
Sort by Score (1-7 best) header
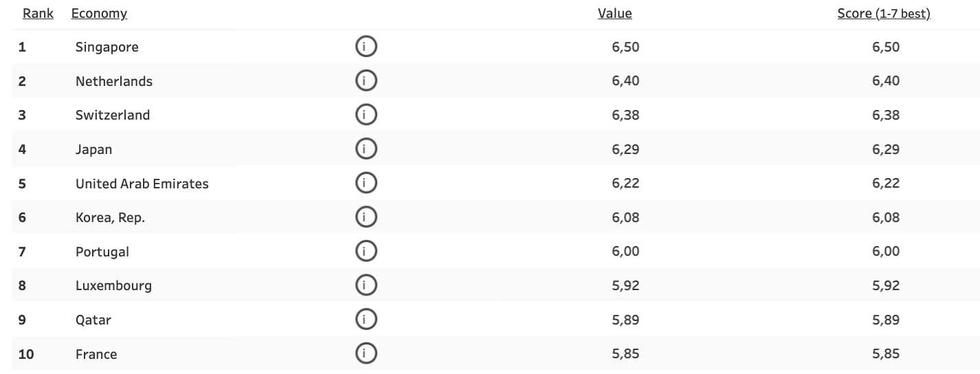[x=883, y=13]
